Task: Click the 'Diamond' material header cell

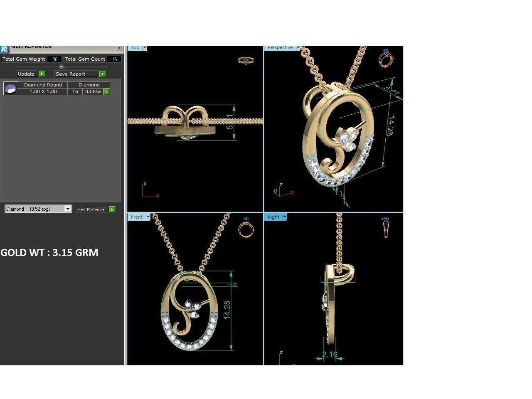Action: click(x=89, y=85)
